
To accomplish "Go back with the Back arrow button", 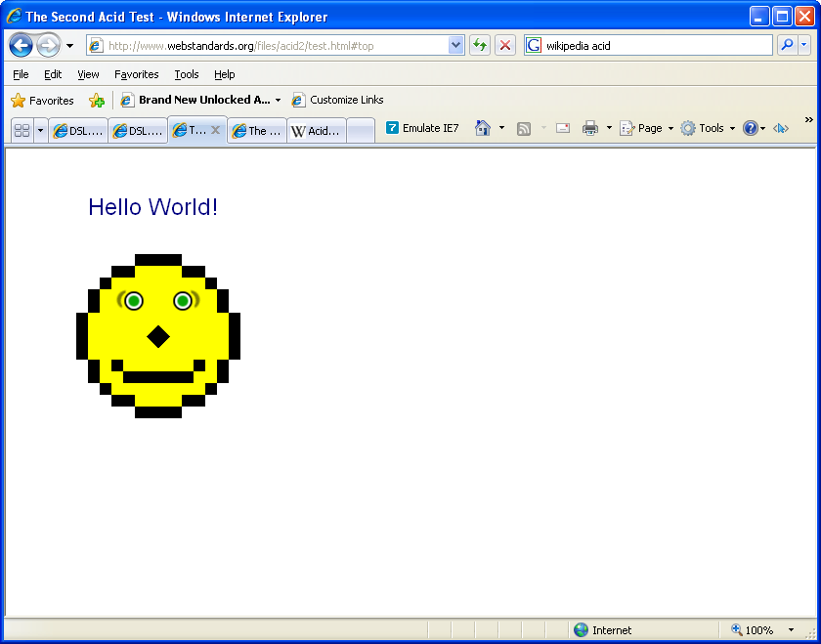I will tap(21, 46).
